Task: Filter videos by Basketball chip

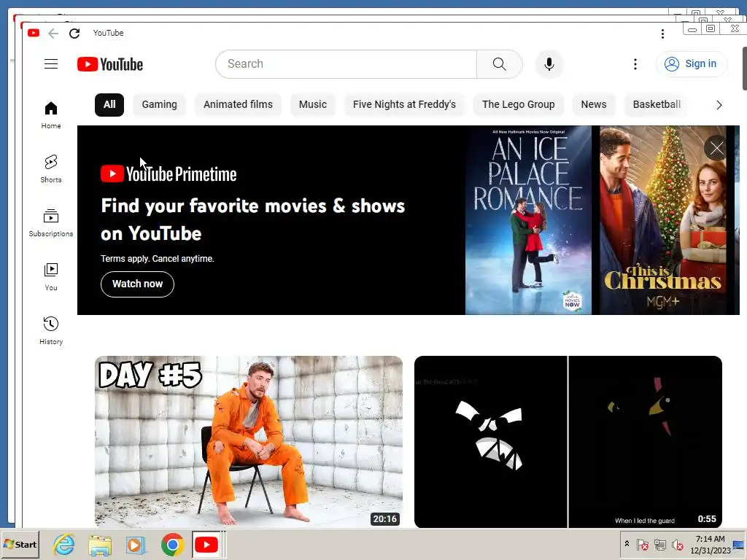Action: click(x=657, y=105)
